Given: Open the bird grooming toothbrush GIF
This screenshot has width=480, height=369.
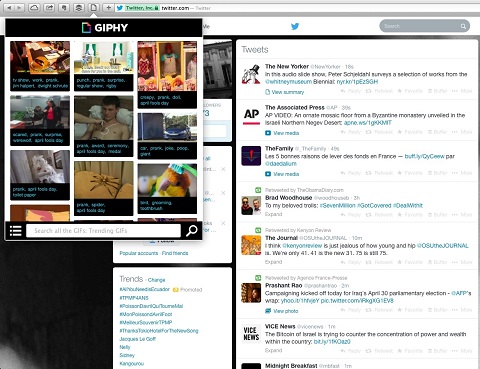Looking at the screenshot, I should [167, 188].
